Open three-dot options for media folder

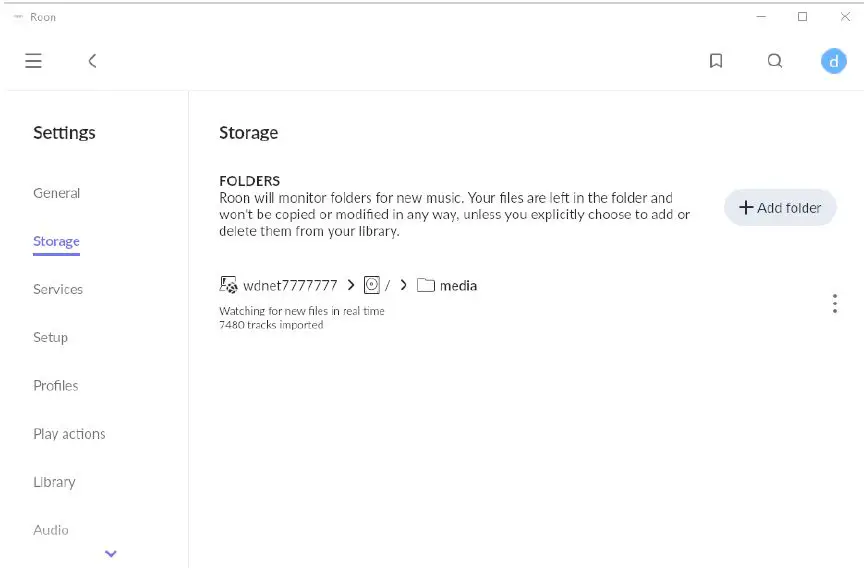(x=835, y=304)
